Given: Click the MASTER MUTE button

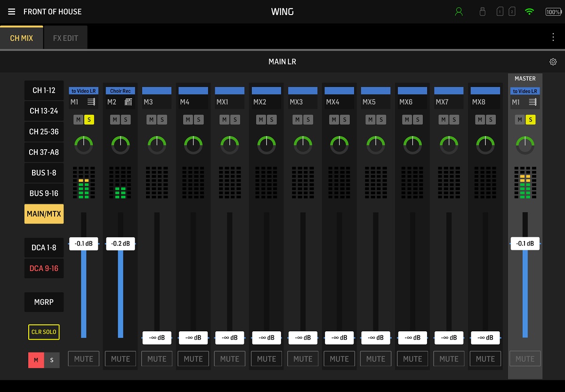Looking at the screenshot, I should tap(525, 359).
